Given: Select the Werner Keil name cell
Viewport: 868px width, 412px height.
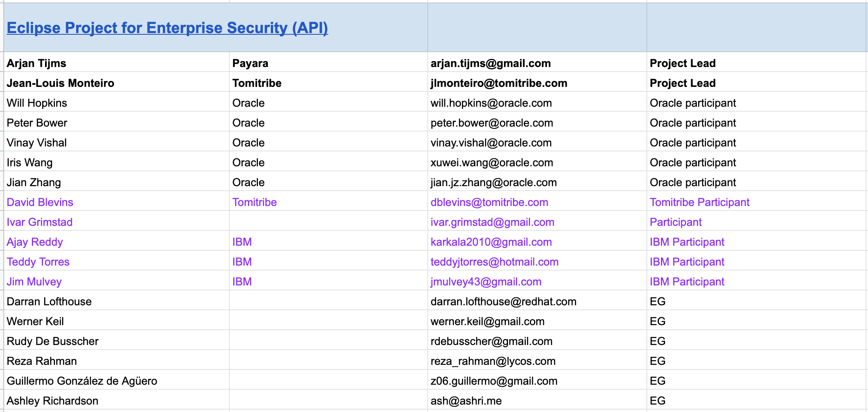Looking at the screenshot, I should [35, 321].
